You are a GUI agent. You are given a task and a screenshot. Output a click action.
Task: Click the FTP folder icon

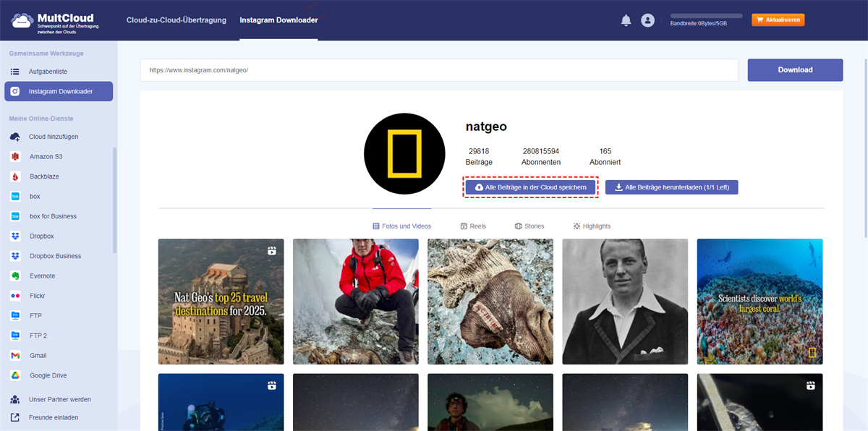point(15,316)
